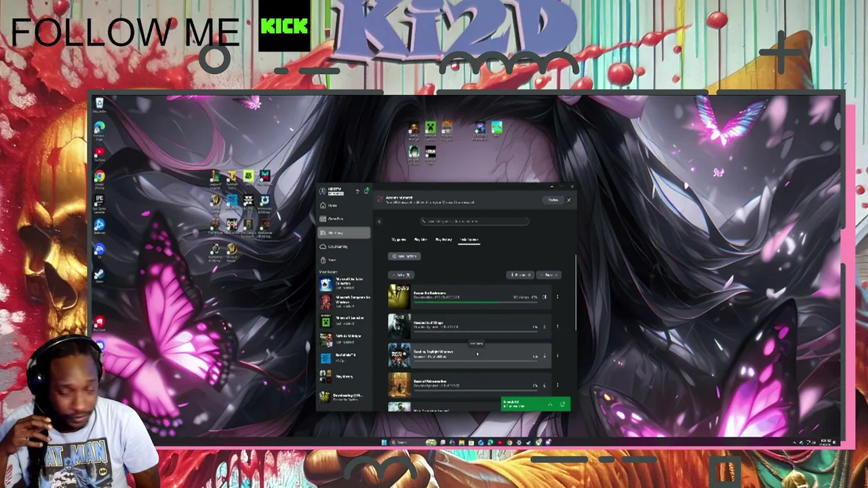Open the Downloading status entry in sidebar

point(344,397)
